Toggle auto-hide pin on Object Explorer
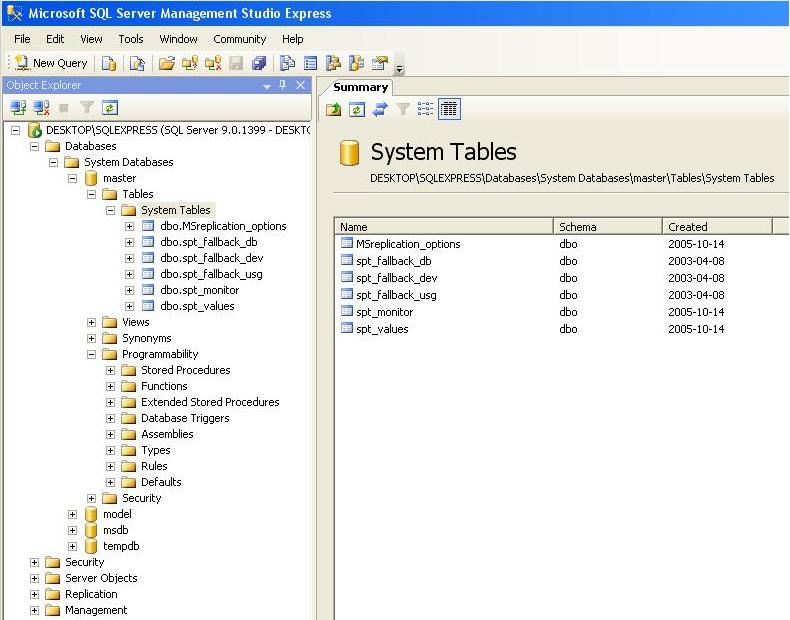Image resolution: width=790 pixels, height=620 pixels. tap(283, 86)
